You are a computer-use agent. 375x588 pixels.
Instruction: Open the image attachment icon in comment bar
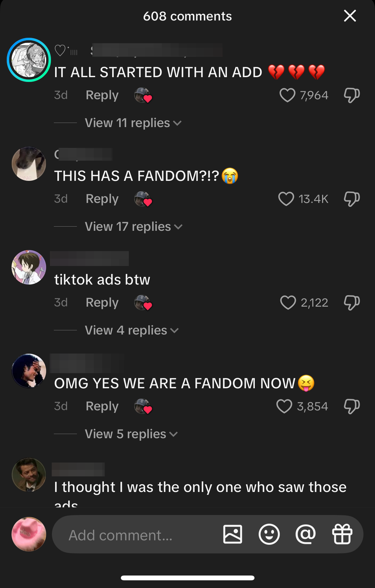[x=233, y=534]
